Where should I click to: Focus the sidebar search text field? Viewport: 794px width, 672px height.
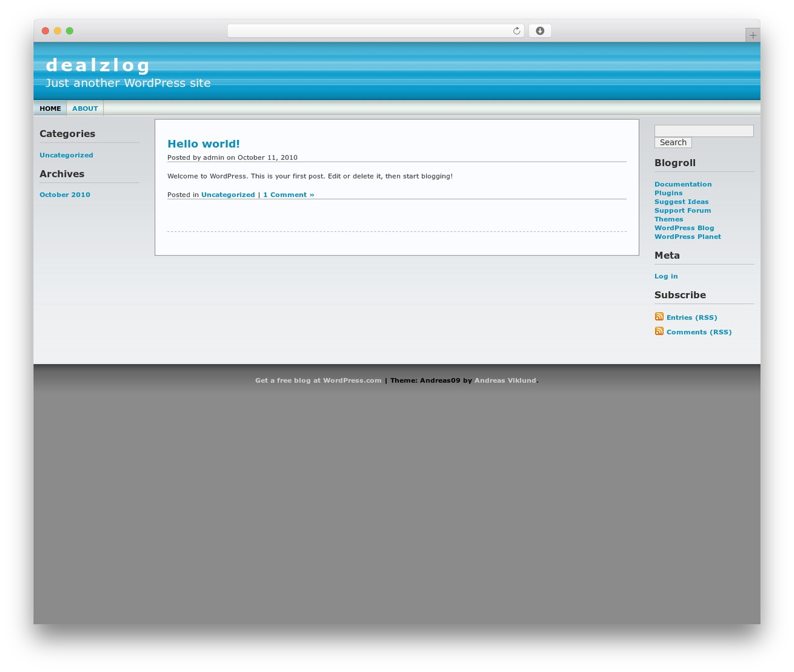coord(704,131)
